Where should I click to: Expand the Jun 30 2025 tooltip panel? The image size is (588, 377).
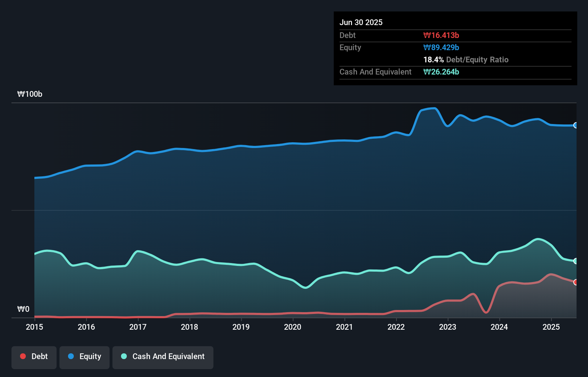pyautogui.click(x=361, y=22)
